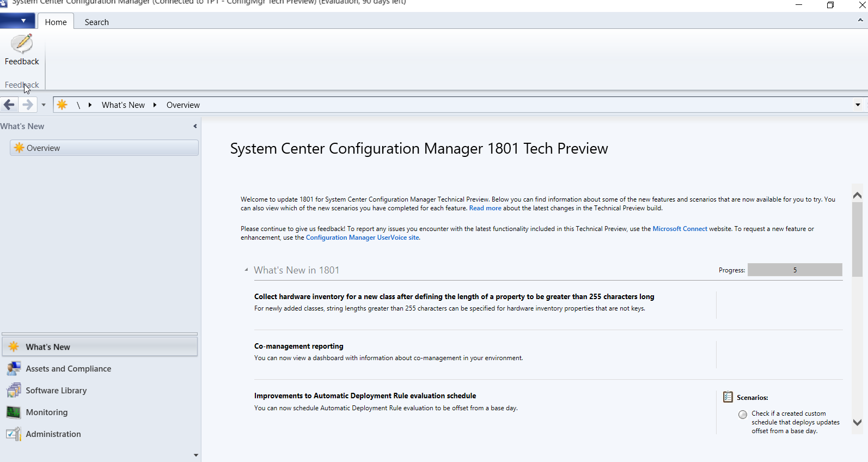The height and width of the screenshot is (462, 868).
Task: Click Improvements to Automatic Deployment Rule heading
Action: click(x=365, y=396)
